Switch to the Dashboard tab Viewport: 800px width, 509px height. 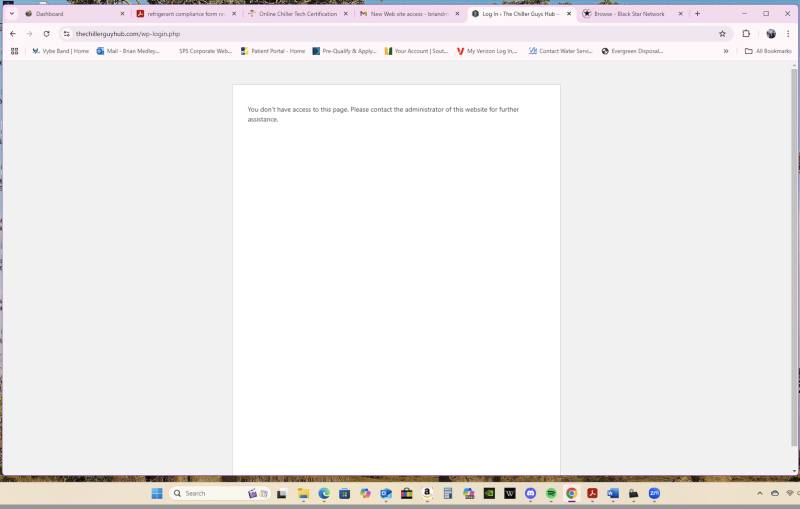[74, 14]
